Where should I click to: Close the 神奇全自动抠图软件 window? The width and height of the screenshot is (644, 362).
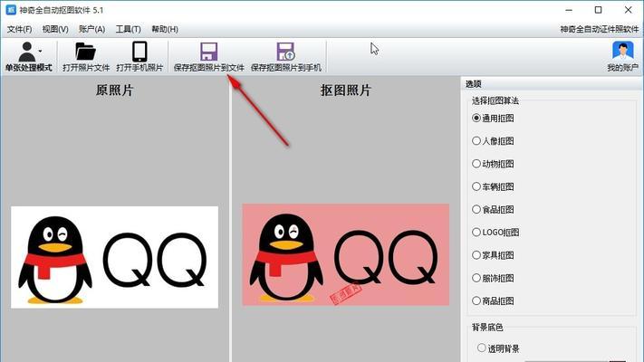point(628,10)
